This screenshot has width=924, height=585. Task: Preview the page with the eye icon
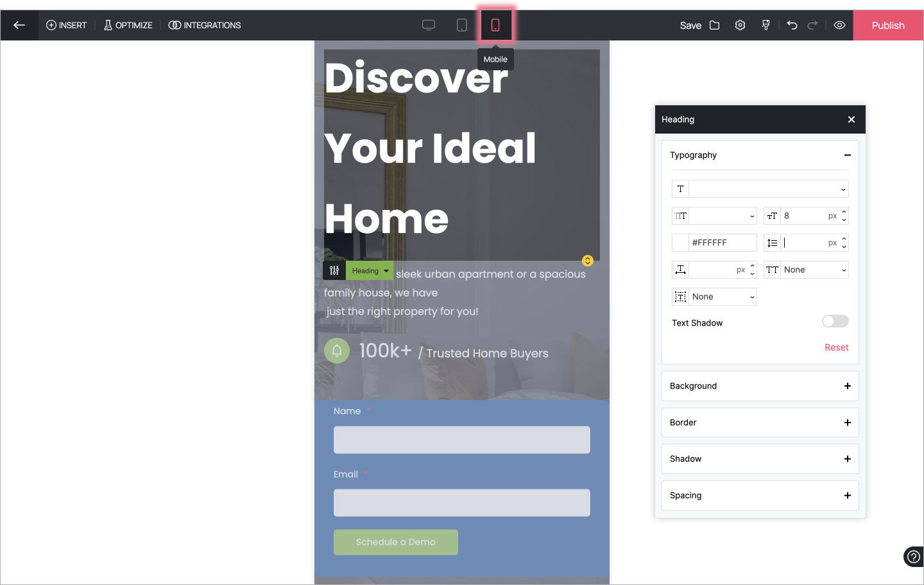[839, 25]
